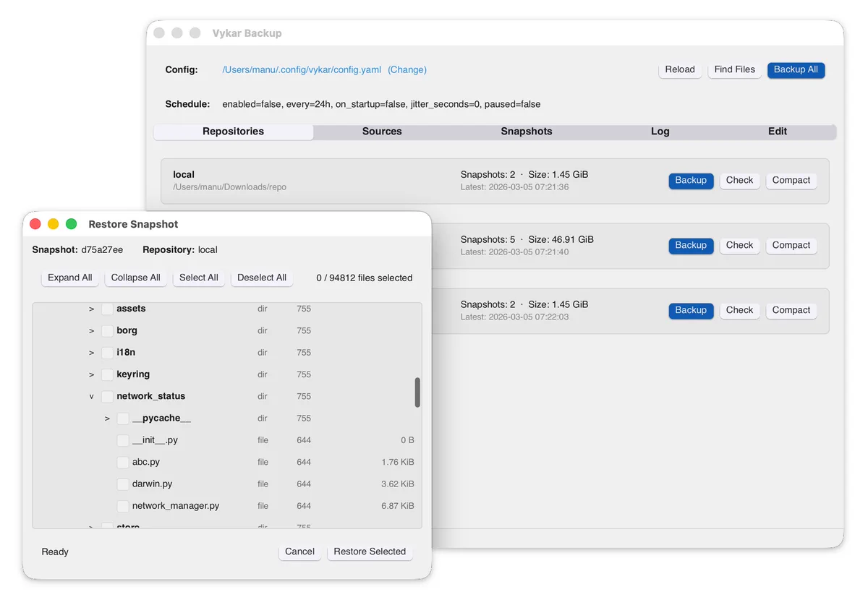The height and width of the screenshot is (605, 868).
Task: Tick the assets folder checkbox
Action: coord(107,309)
